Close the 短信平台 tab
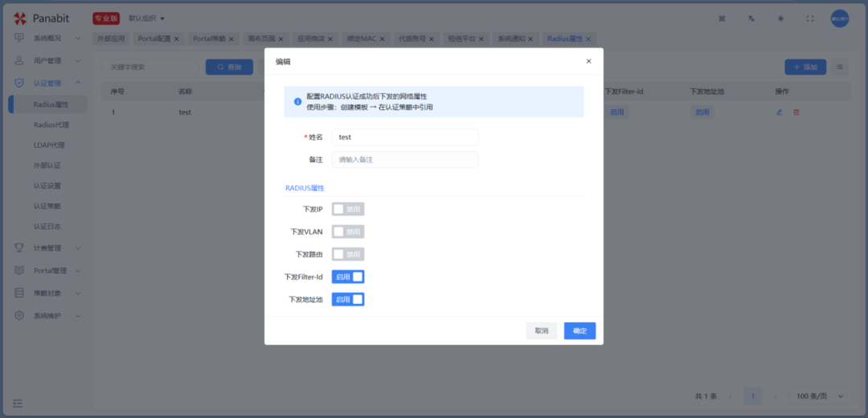This screenshot has height=418, width=868. [x=481, y=39]
